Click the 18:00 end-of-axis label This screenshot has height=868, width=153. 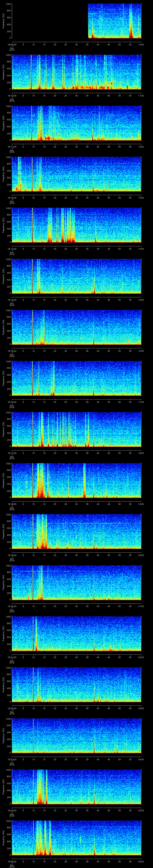pos(141,453)
